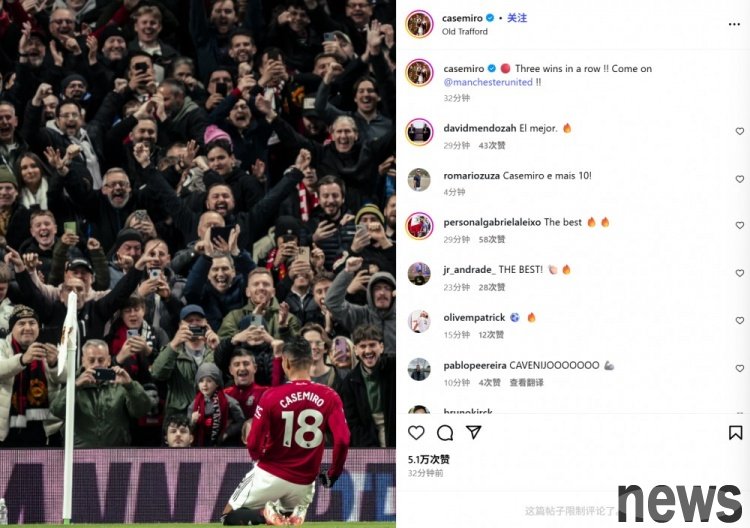Like davidmendozah's comment
The width and height of the screenshot is (750, 528).
(x=739, y=131)
